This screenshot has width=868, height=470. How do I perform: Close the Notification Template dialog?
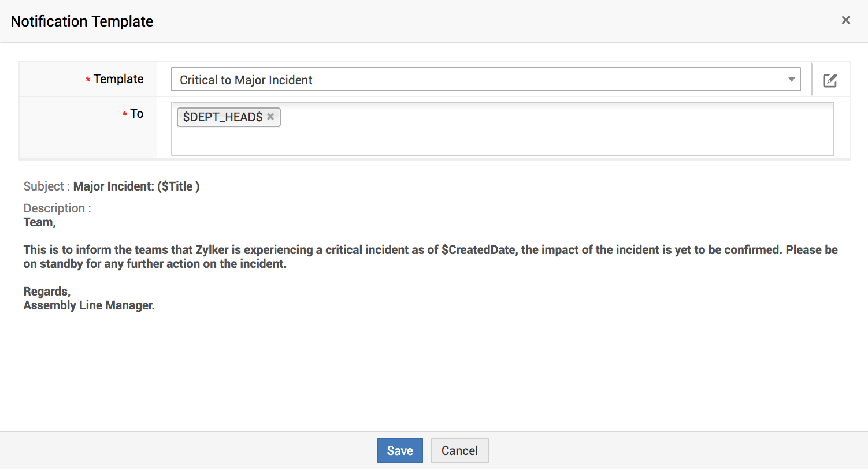[845, 20]
